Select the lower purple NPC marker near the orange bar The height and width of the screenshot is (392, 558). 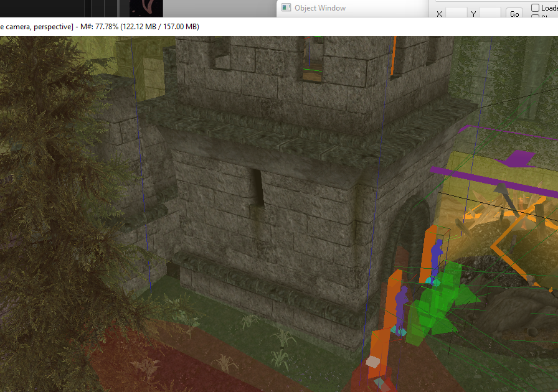pos(401,309)
